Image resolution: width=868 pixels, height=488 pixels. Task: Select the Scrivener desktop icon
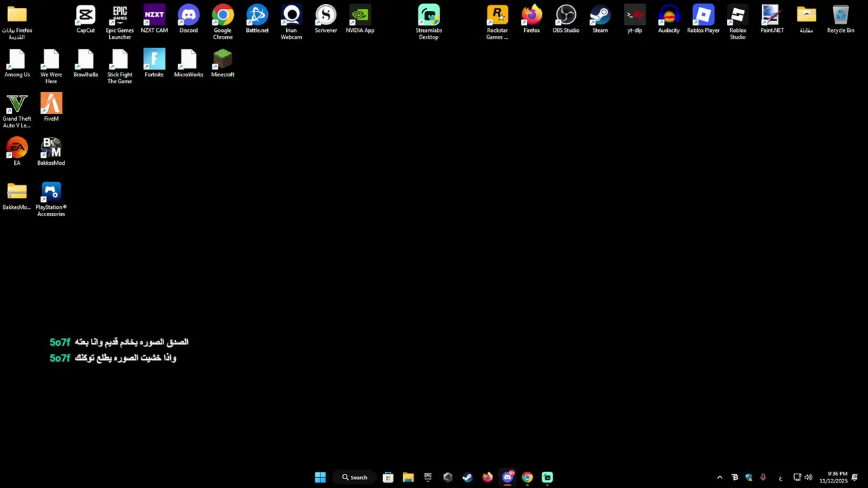click(x=325, y=20)
